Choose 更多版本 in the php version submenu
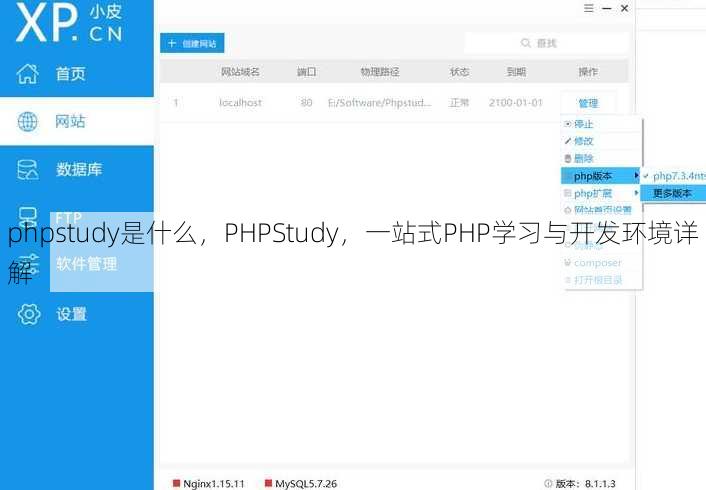The width and height of the screenshot is (706, 490). tap(674, 193)
